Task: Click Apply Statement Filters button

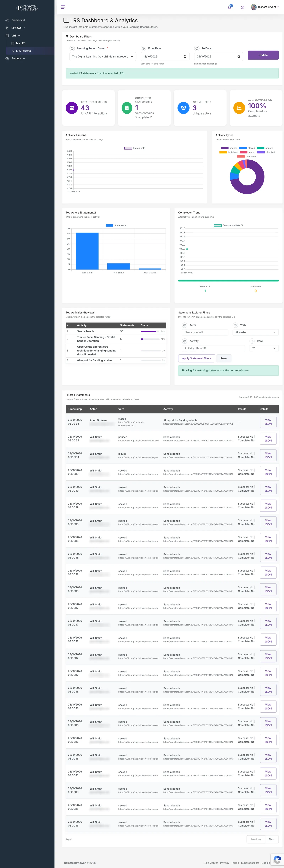Action: [x=196, y=358]
